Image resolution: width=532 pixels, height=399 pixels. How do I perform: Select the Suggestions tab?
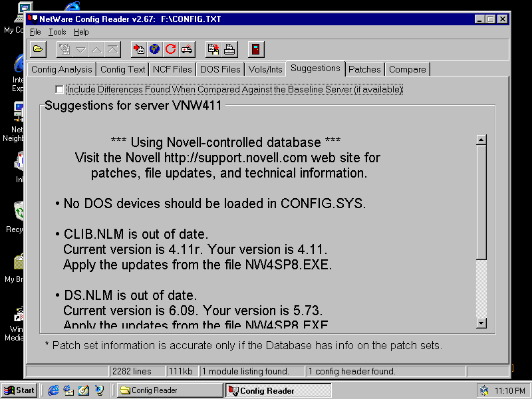tap(315, 68)
